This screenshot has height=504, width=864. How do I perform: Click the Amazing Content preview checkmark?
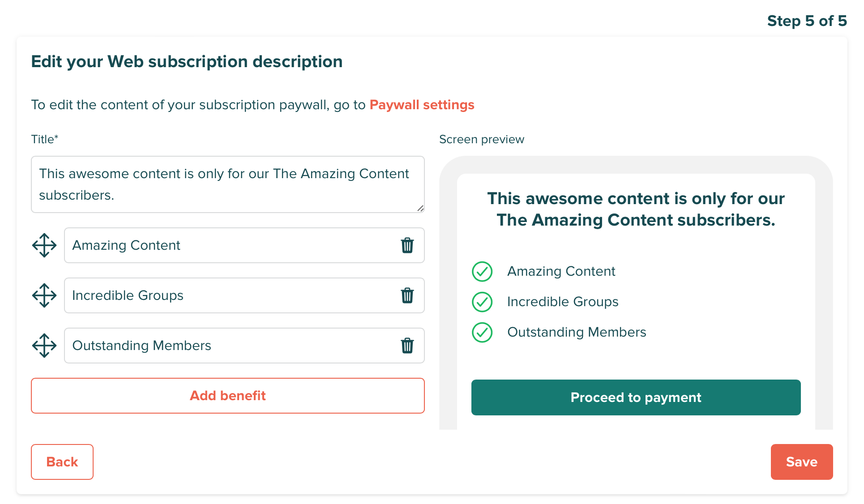coord(482,271)
